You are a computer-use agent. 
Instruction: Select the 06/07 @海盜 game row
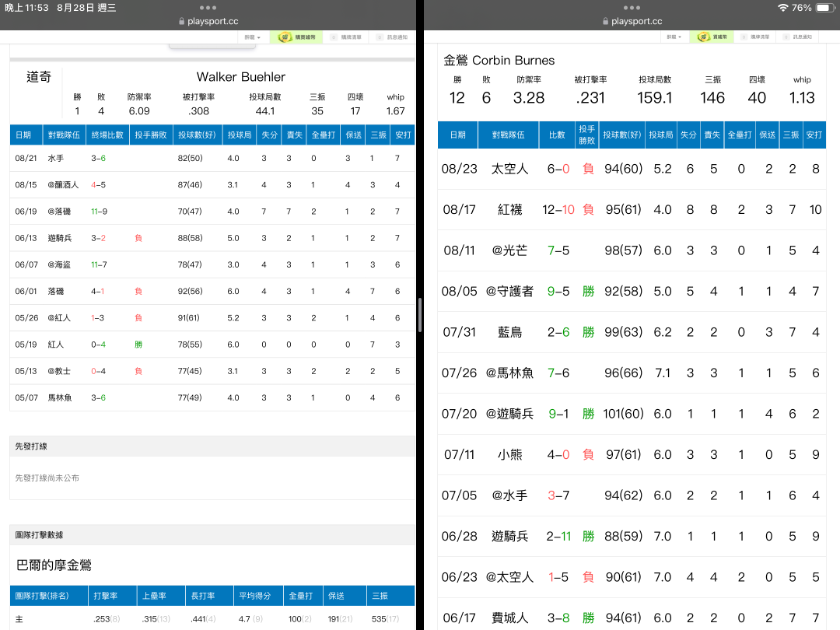tap(212, 264)
